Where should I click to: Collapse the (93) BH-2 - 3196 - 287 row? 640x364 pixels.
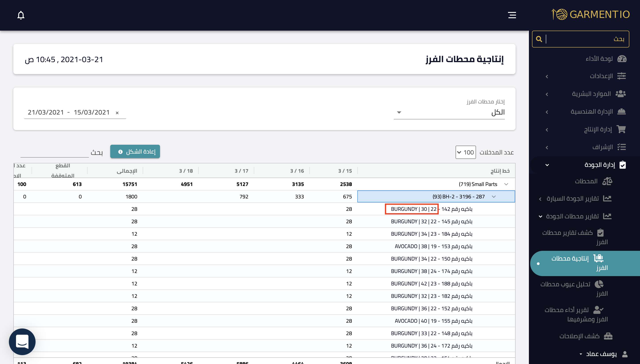coord(494,196)
